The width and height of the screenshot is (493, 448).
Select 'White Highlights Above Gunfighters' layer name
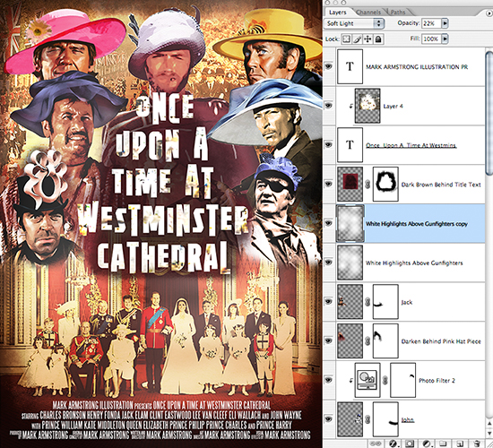(x=414, y=263)
